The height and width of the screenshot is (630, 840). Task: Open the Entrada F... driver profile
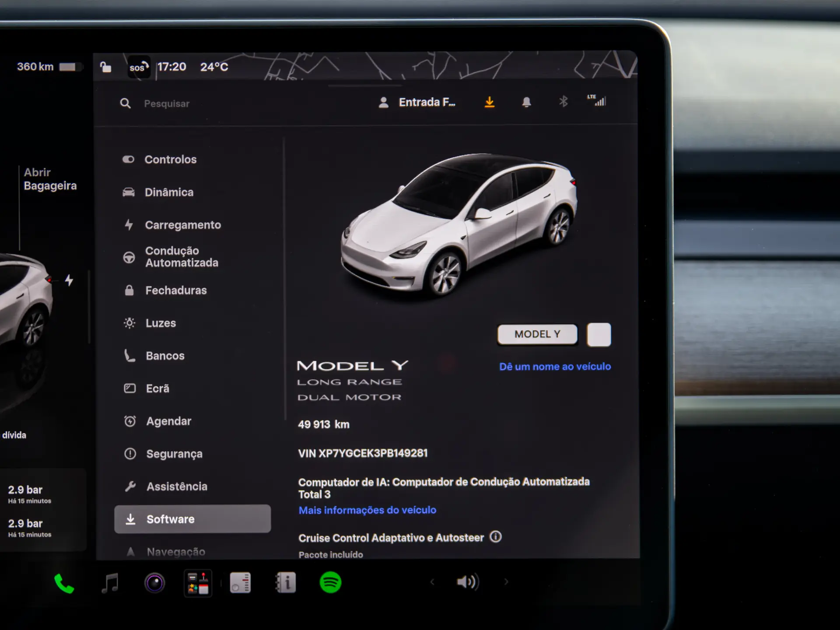click(417, 102)
